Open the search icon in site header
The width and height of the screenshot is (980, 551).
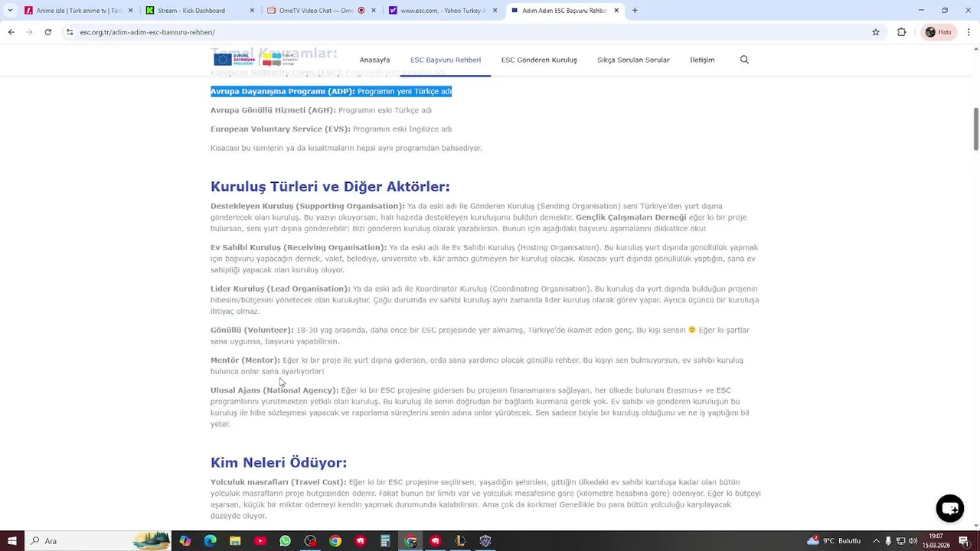[744, 60]
